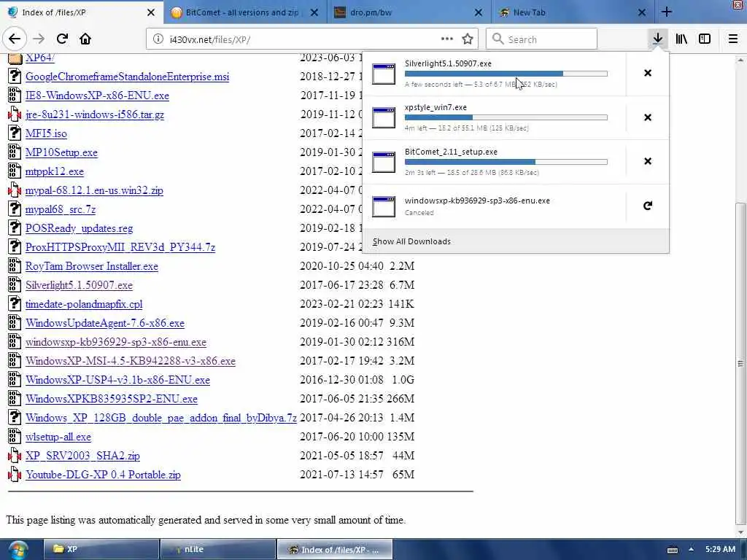This screenshot has width=747, height=560.
Task: Open the on-screen keyboard tray icon
Action: tap(672, 550)
